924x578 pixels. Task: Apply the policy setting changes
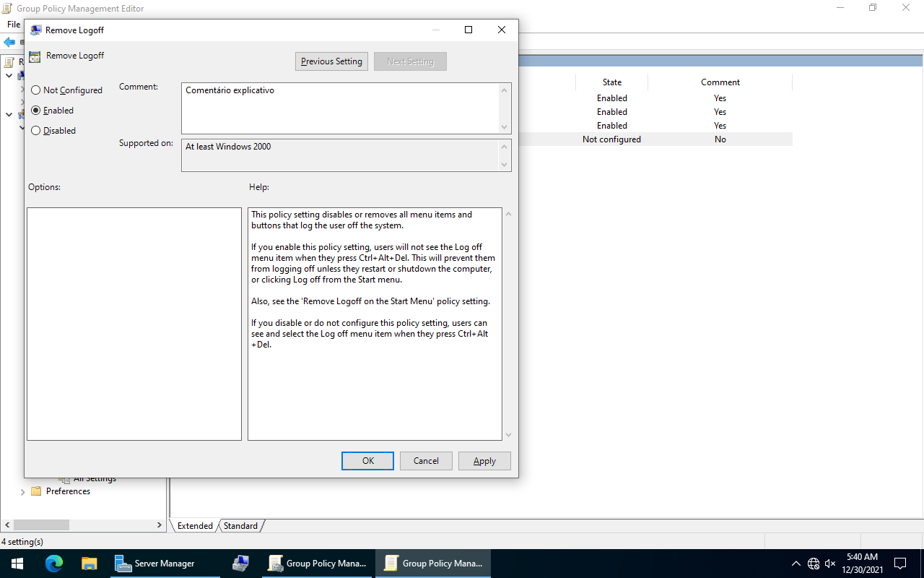484,461
